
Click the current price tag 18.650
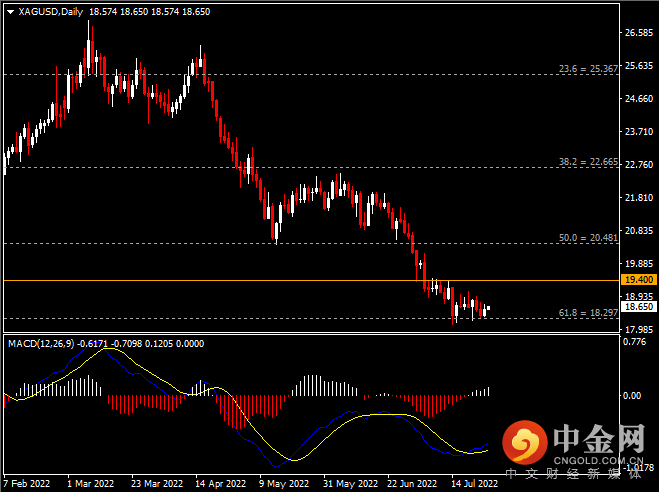coord(638,307)
